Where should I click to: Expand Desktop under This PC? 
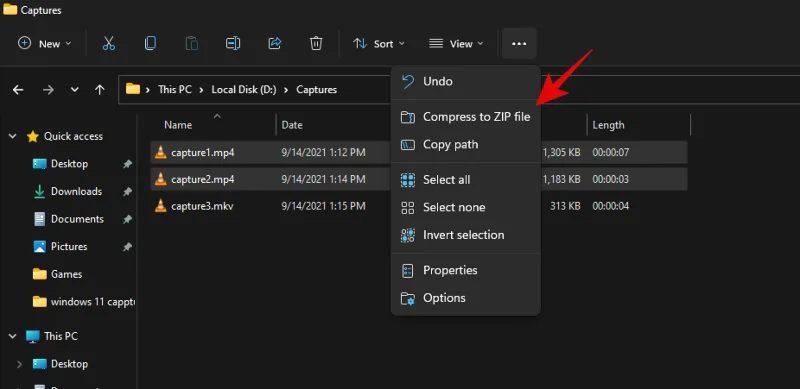point(19,364)
